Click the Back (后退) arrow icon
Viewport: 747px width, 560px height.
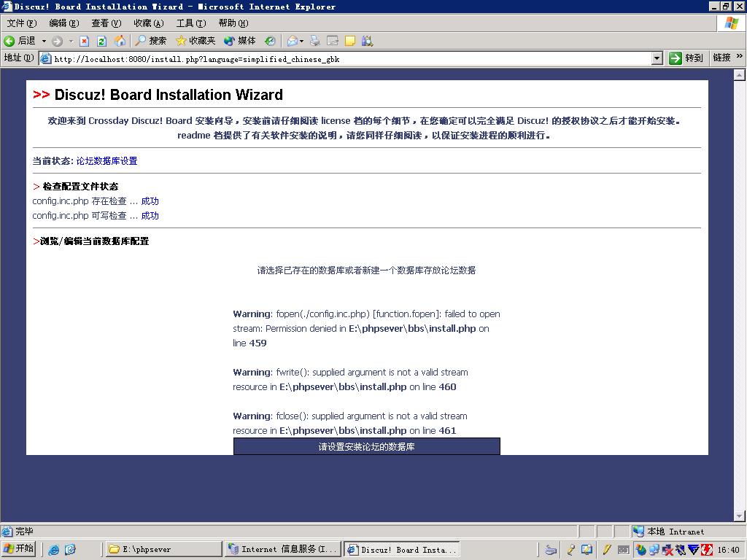pos(9,41)
